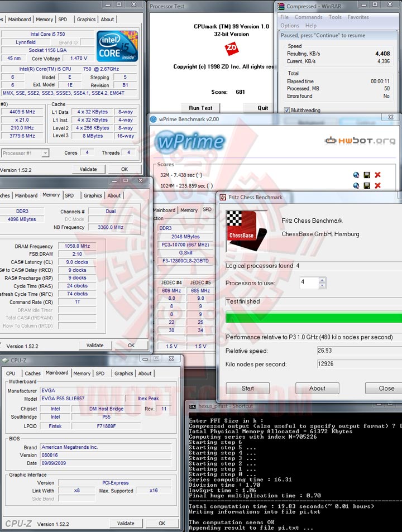Click the BIOS Date value 09/09/2009
Image resolution: width=402 pixels, height=532 pixels.
coord(106,463)
